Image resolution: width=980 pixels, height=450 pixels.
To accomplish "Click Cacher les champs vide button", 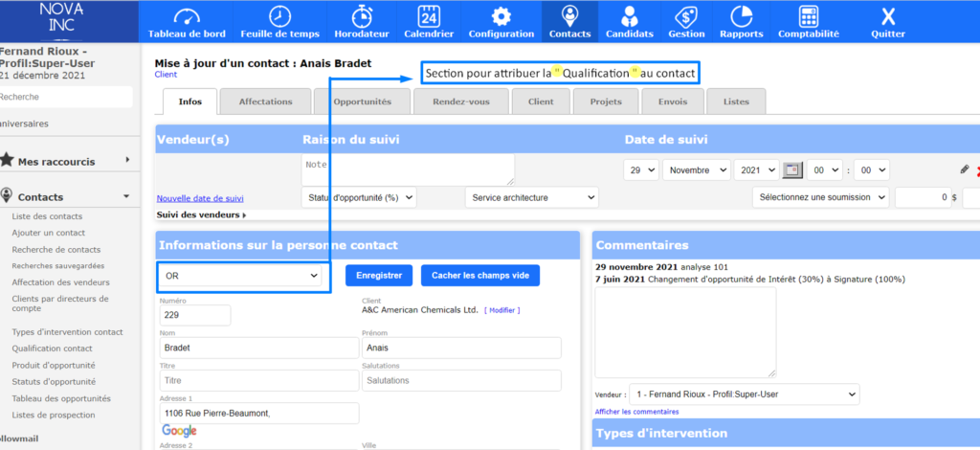I will pos(479,276).
